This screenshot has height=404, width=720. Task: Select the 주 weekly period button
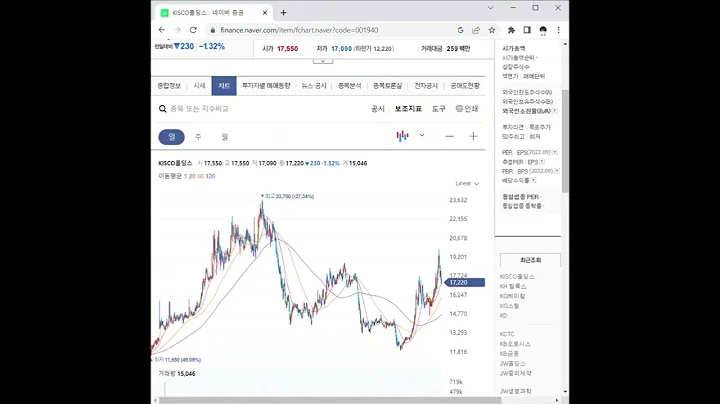(x=198, y=137)
